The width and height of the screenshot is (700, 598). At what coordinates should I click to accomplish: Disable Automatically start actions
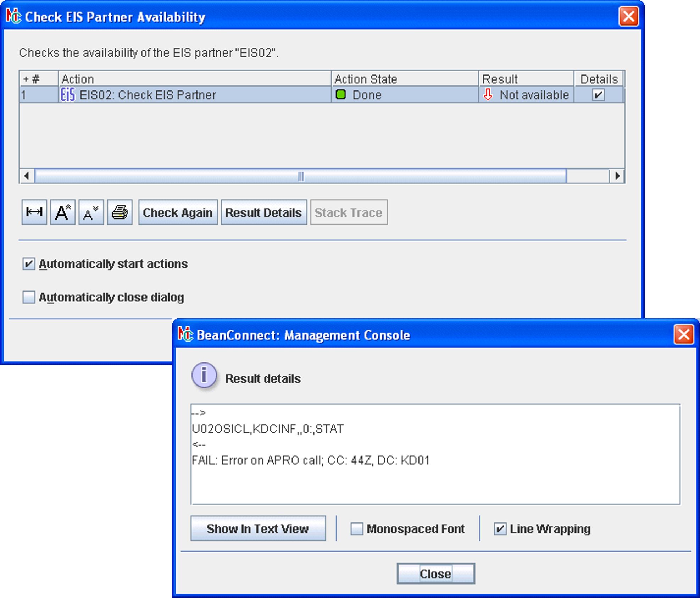tap(29, 264)
